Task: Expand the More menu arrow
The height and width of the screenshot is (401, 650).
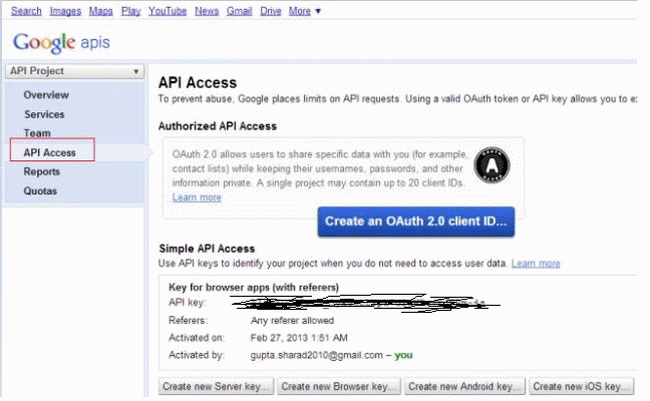Action: click(x=318, y=11)
